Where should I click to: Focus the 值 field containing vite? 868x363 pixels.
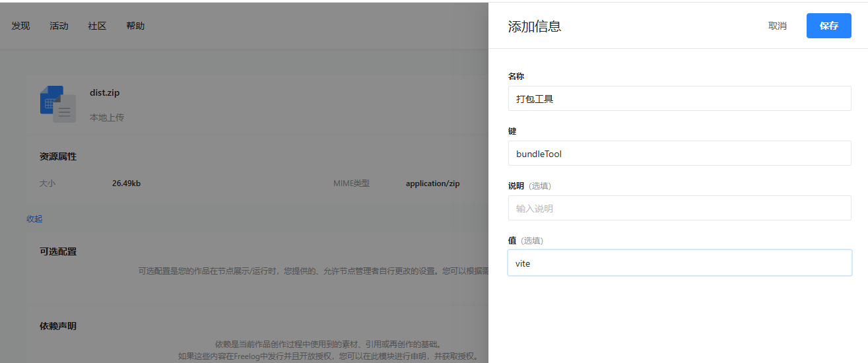pos(680,263)
